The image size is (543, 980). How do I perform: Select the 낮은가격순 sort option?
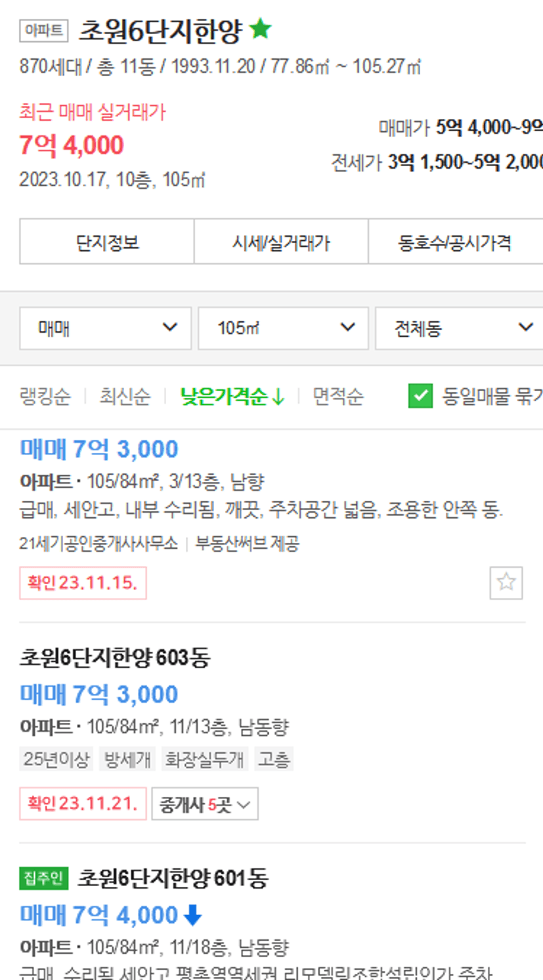click(232, 396)
